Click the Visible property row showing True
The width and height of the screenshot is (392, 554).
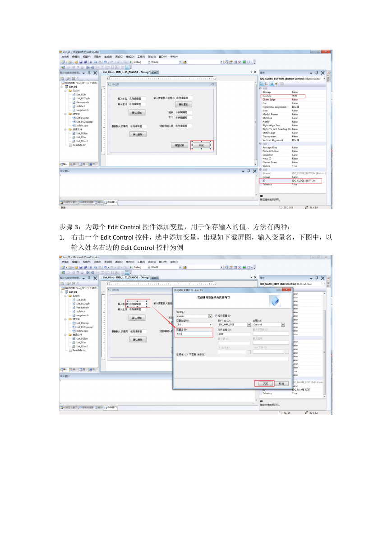293,166
